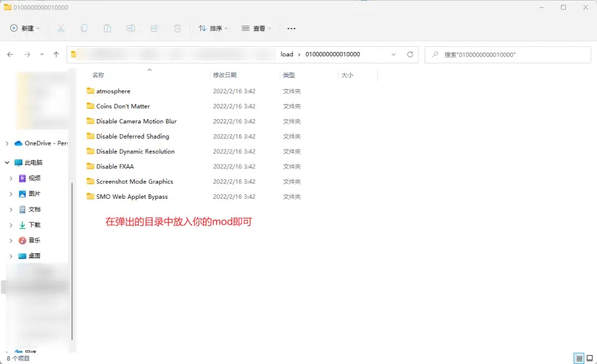Select the Disable FXAA folder
The height and width of the screenshot is (364, 597).
(115, 166)
